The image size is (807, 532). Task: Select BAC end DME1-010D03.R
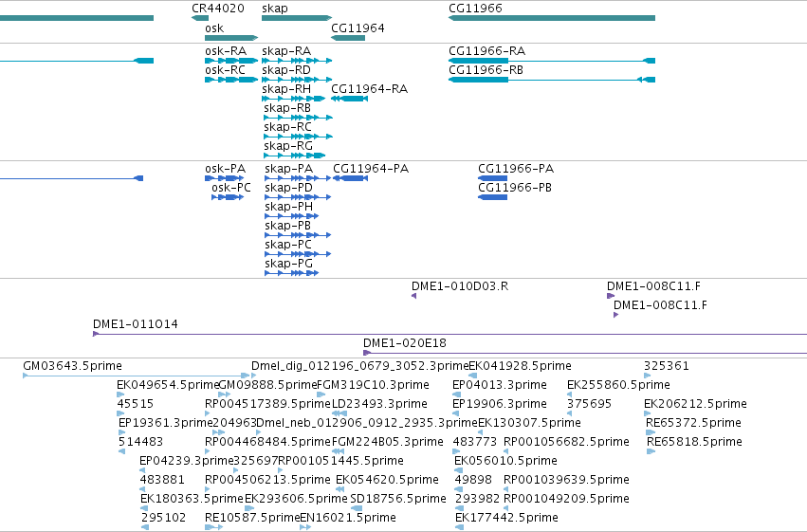pos(460,286)
